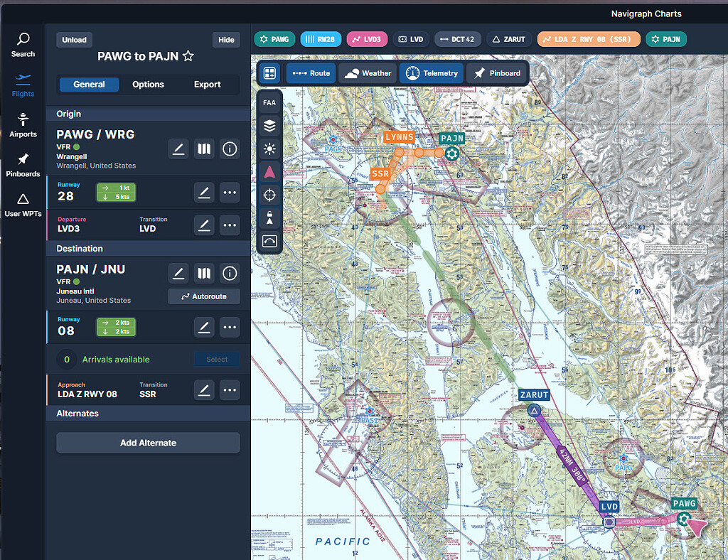728x560 pixels.
Task: Click the Juneau Intl airport name text
Action: click(x=75, y=291)
